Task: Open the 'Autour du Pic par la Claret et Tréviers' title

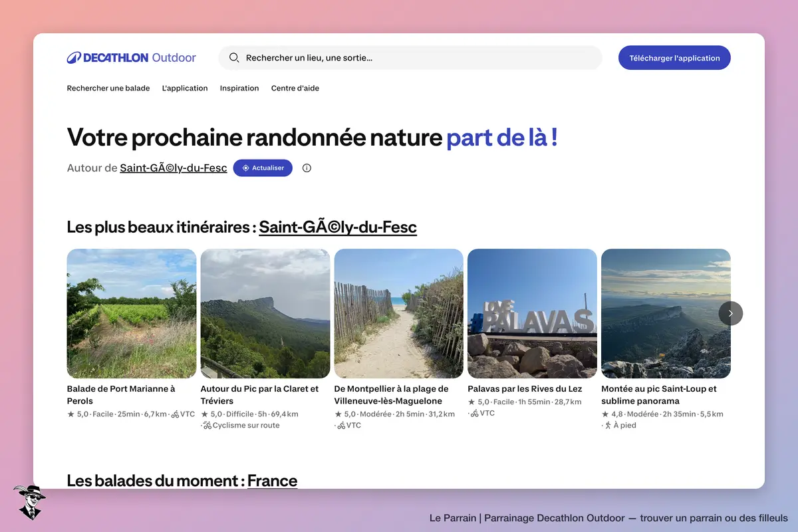Action: click(x=259, y=395)
